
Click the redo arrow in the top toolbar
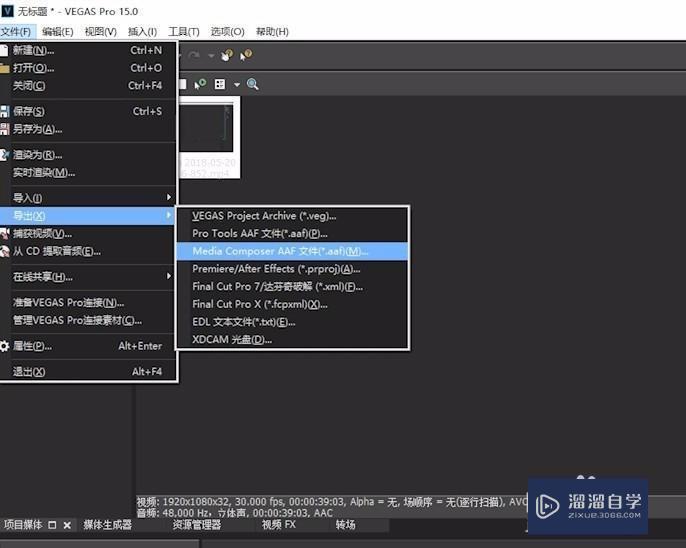click(x=194, y=55)
